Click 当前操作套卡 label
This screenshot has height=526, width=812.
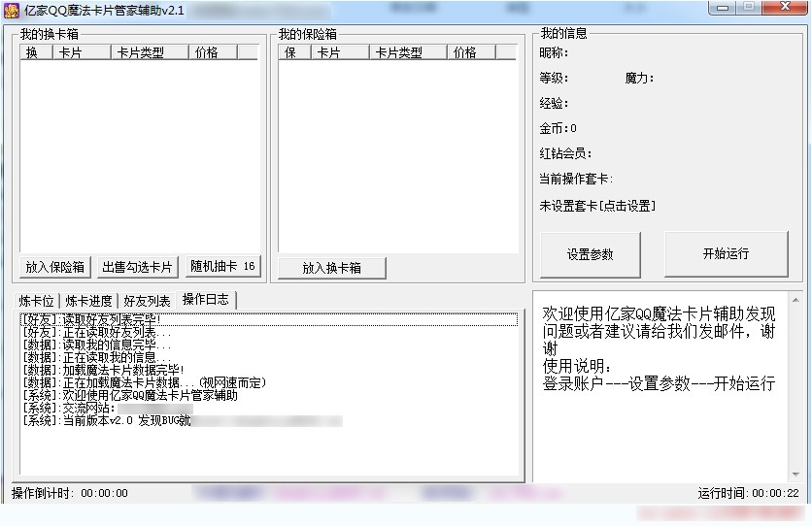[x=576, y=179]
